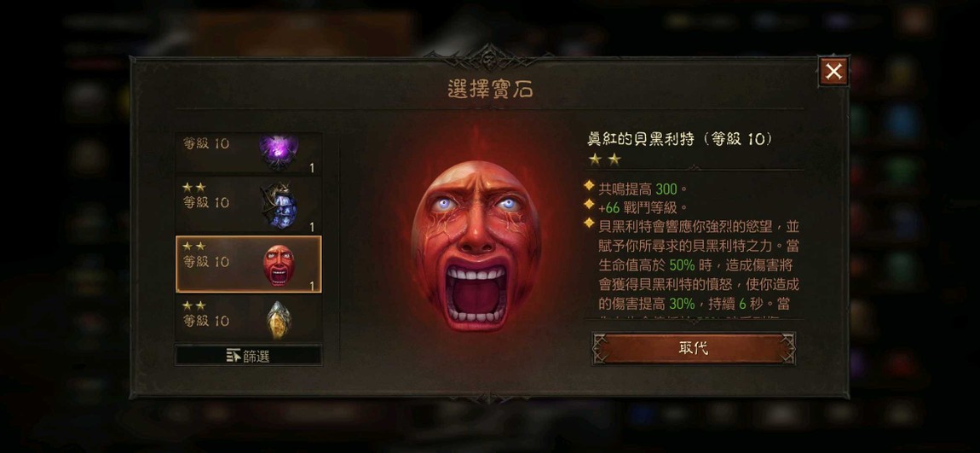Click the 取代 replace button
The width and height of the screenshot is (980, 453).
tap(693, 349)
